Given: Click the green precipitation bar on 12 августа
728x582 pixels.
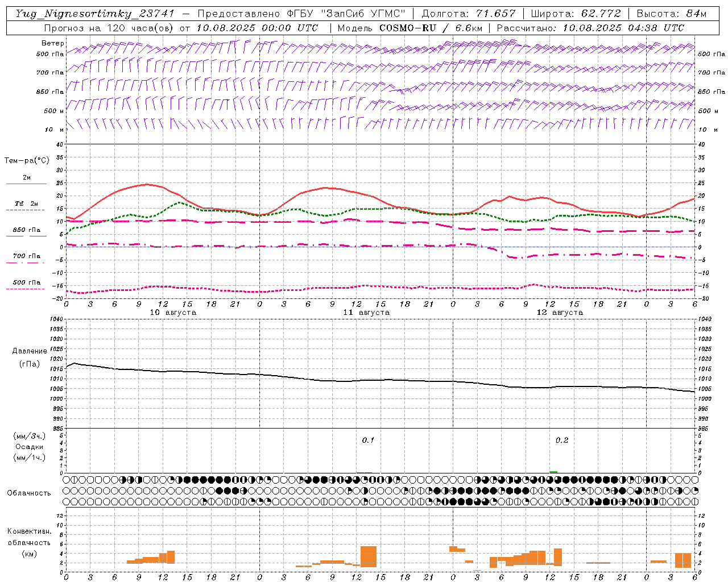Looking at the screenshot, I should coord(553,472).
